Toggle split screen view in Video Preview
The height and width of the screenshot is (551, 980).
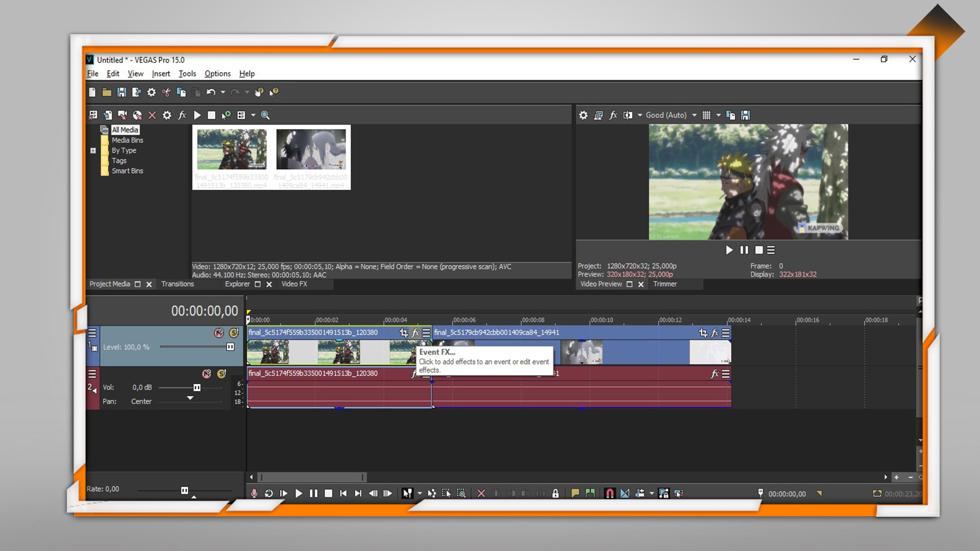pos(628,115)
